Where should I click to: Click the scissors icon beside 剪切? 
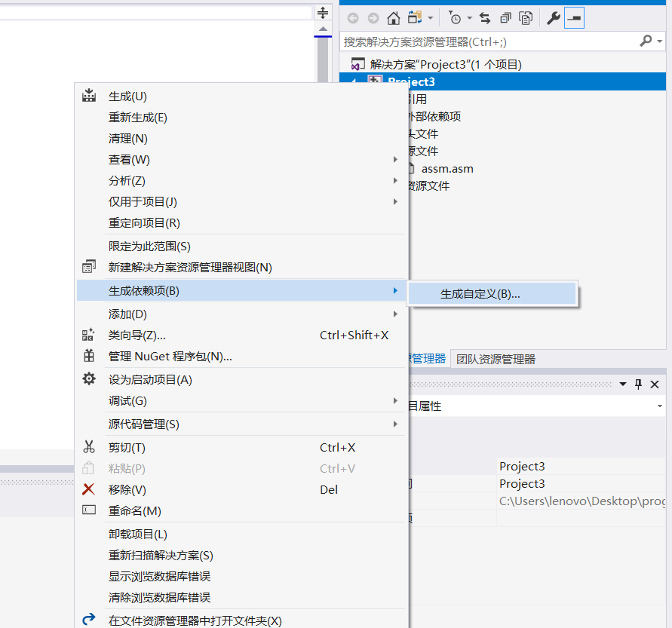point(89,447)
